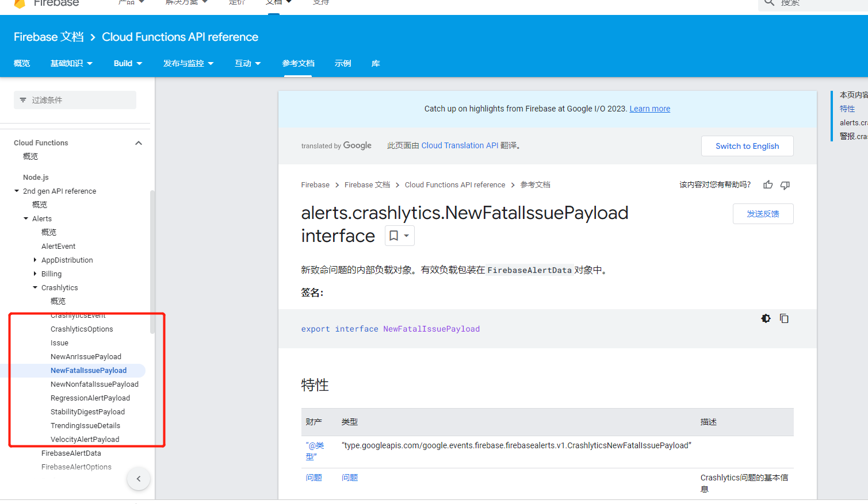The height and width of the screenshot is (504, 868).
Task: Collapse the sidebar with the left chevron button
Action: point(139,479)
